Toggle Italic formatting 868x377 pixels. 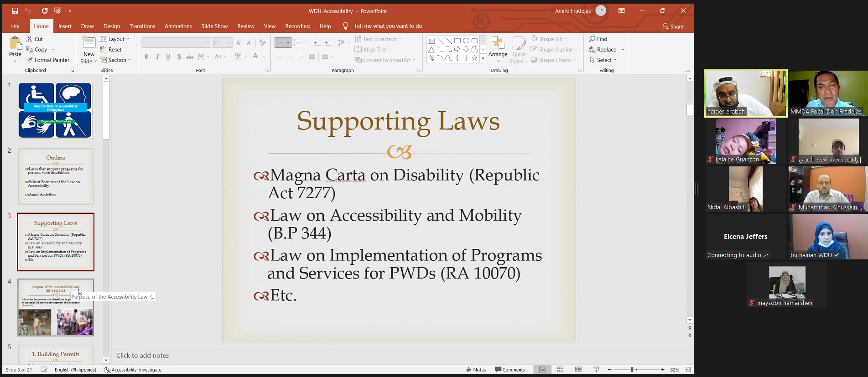tap(157, 57)
